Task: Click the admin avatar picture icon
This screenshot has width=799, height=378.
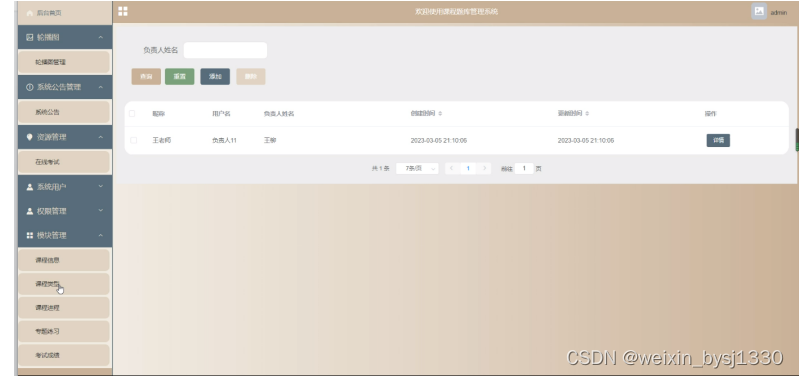Action: (x=759, y=11)
